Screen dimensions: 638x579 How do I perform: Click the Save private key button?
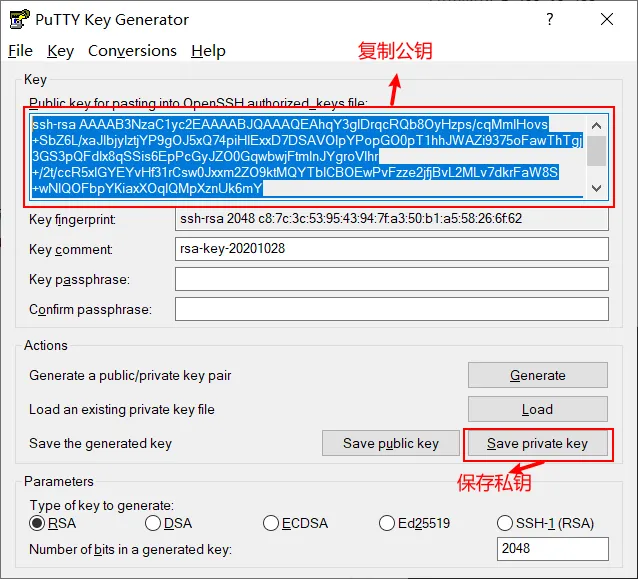point(537,443)
